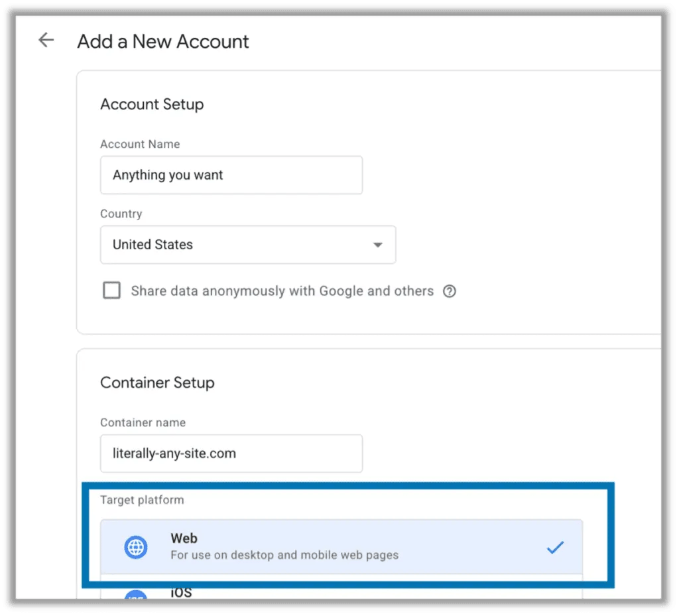Click the 'Account Name' label
This screenshot has height=616, width=679.
click(140, 144)
